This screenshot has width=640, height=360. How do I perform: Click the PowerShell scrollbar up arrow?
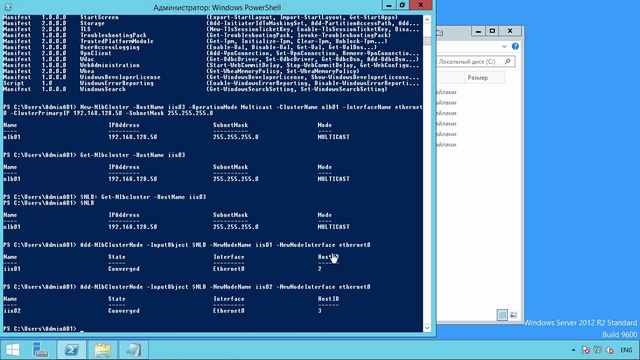tap(427, 19)
